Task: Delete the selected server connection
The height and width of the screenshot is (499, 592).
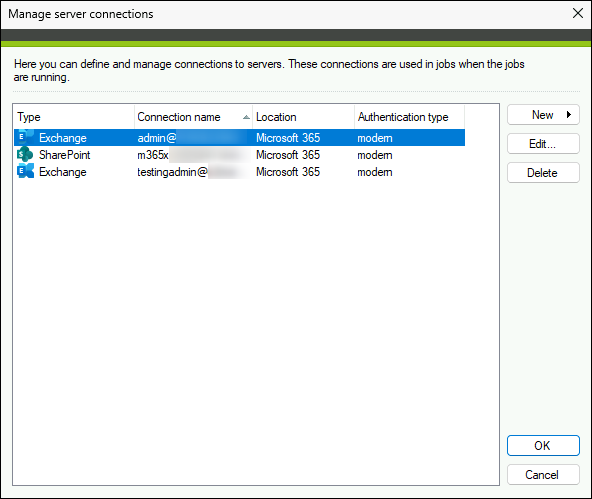Action: (x=543, y=172)
